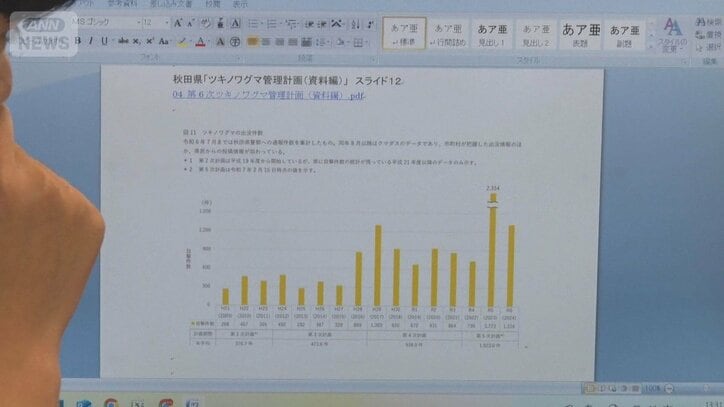
Task: Open the 第6次ツキノワグマ管理計画 pdf link
Action: click(269, 96)
